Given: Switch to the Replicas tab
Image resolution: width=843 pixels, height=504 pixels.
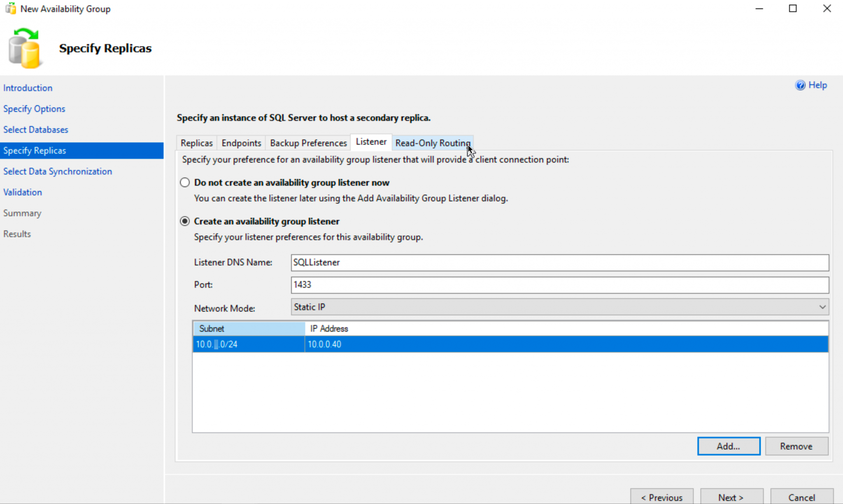Looking at the screenshot, I should 196,143.
